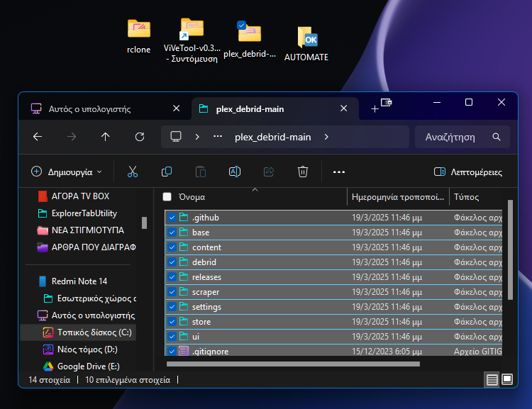This screenshot has height=409, width=532.
Task: Click the Delete trash can icon
Action: 303,172
